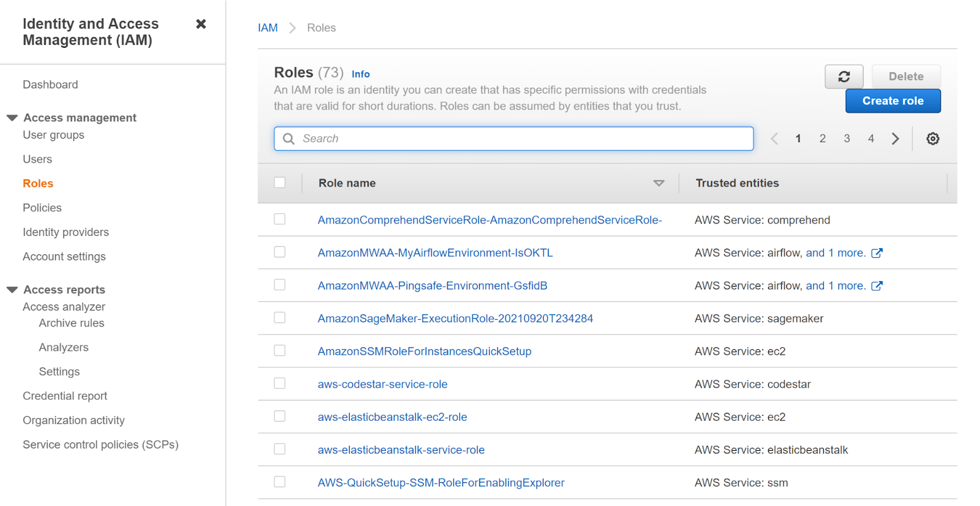Check the aws-codestar-service-role row checkbox
Image resolution: width=980 pixels, height=506 pixels.
(x=280, y=383)
